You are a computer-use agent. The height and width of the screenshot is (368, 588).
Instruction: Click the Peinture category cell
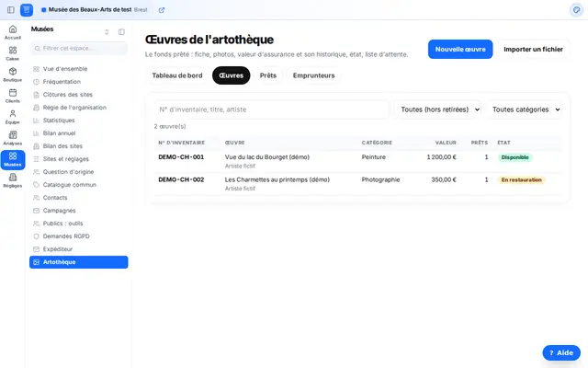point(374,157)
